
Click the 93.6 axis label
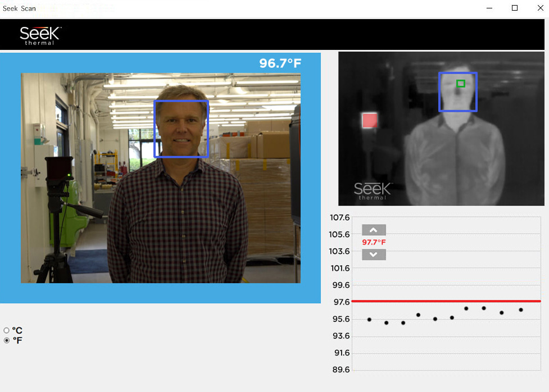[x=341, y=336]
